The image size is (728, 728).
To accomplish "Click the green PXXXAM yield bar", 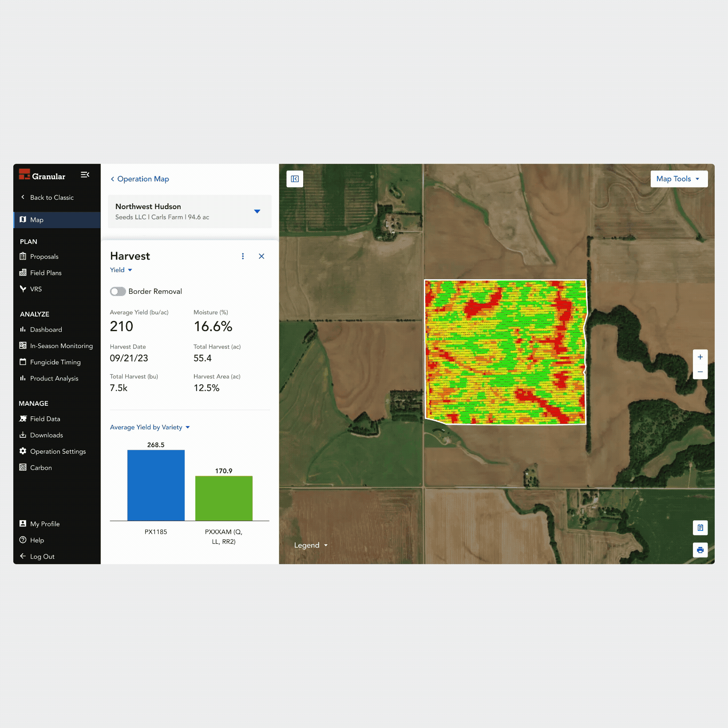I will coord(224,498).
